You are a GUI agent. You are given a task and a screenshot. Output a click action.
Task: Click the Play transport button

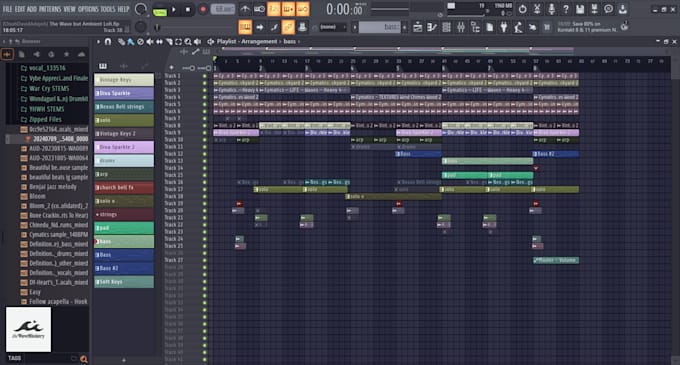[174, 10]
